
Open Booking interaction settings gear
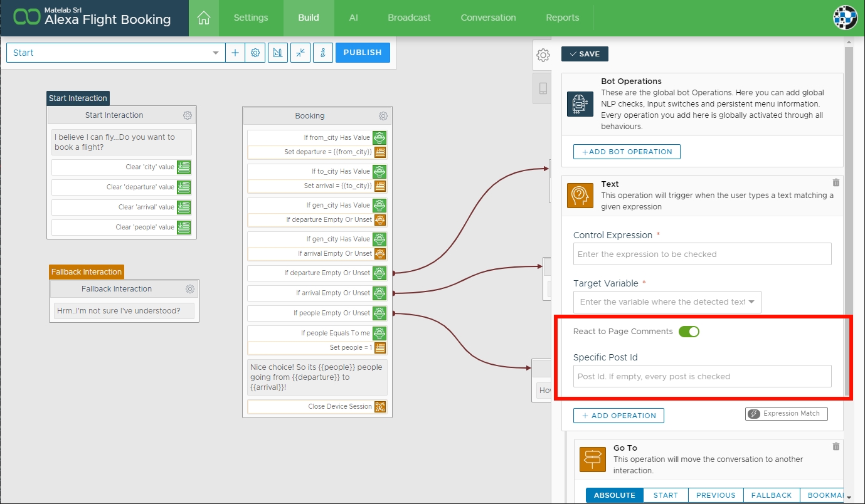(x=383, y=116)
